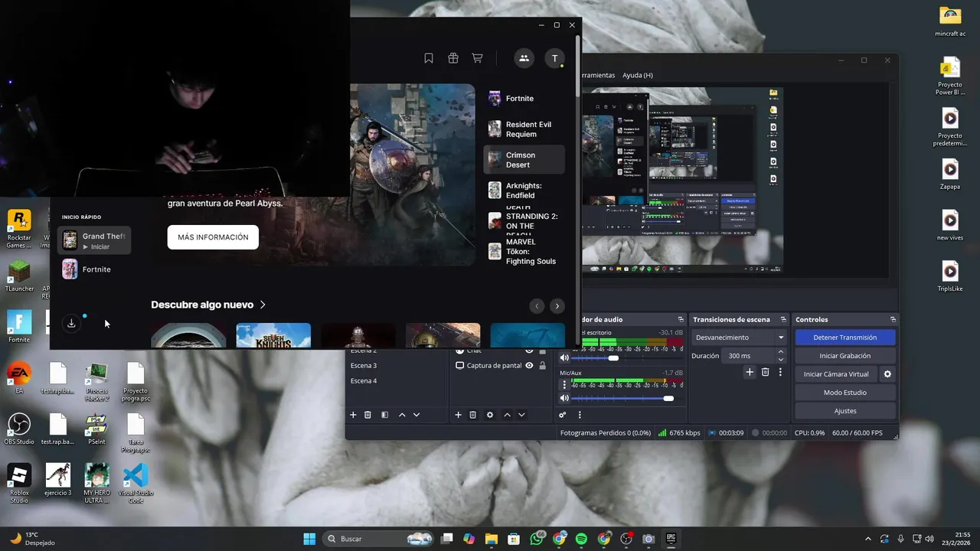Pop out the Transiciones de escena dock
Image resolution: width=980 pixels, height=551 pixels.
coord(783,320)
